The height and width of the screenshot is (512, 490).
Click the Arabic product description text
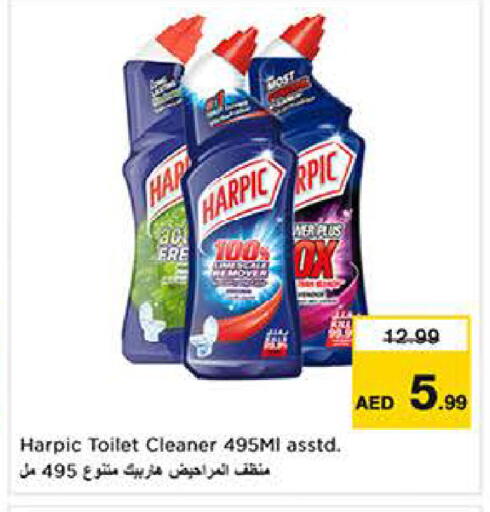point(144,471)
